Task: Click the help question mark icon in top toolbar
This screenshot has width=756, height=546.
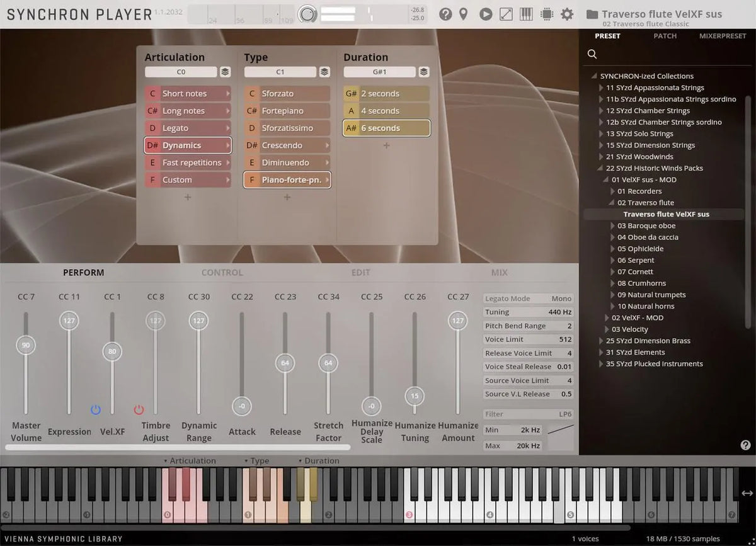Action: [x=445, y=14]
